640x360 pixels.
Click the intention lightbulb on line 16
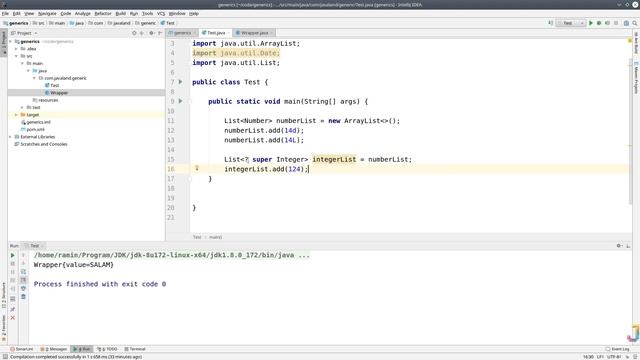click(197, 168)
